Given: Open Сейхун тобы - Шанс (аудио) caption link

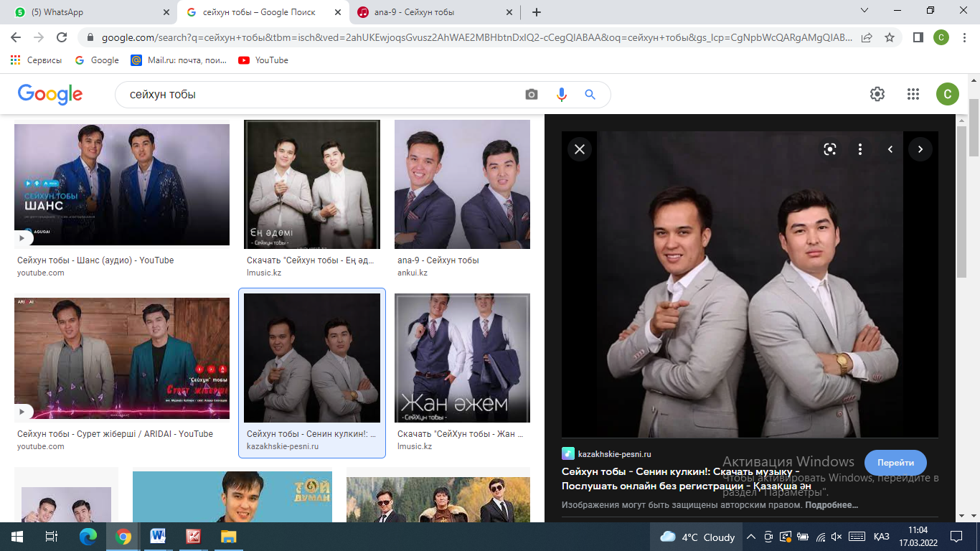Looking at the screenshot, I should coord(95,260).
